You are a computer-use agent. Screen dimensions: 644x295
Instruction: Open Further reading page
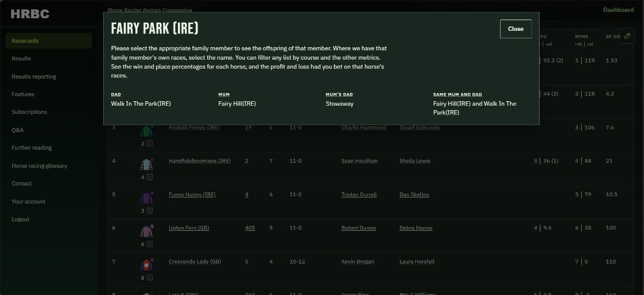pyautogui.click(x=31, y=147)
